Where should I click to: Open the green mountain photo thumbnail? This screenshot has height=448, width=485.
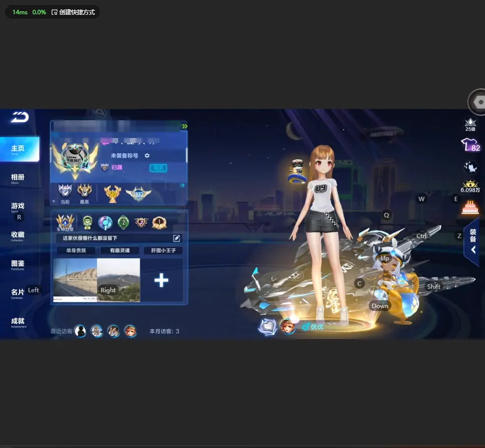119,280
